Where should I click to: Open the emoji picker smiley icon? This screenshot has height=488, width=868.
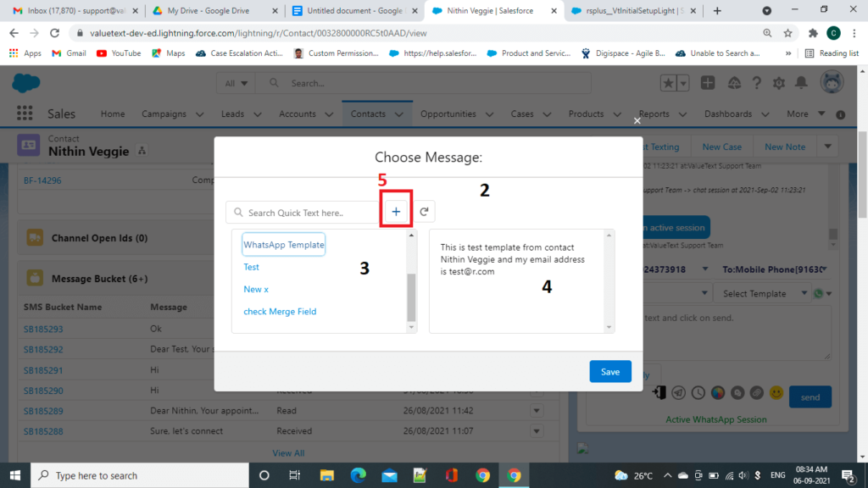pyautogui.click(x=776, y=392)
